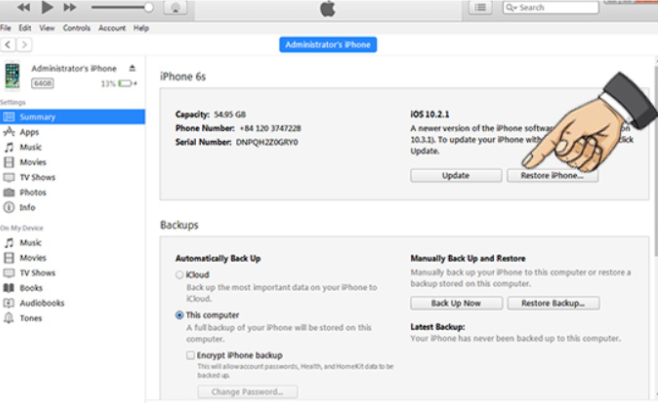Click the iPhone device thumbnail
The height and width of the screenshot is (403, 658).
12,76
